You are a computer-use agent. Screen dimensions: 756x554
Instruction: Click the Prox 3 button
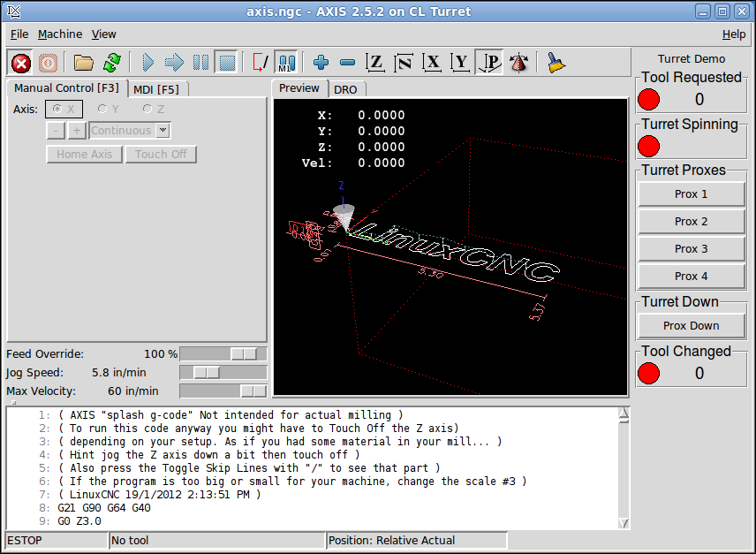point(691,249)
